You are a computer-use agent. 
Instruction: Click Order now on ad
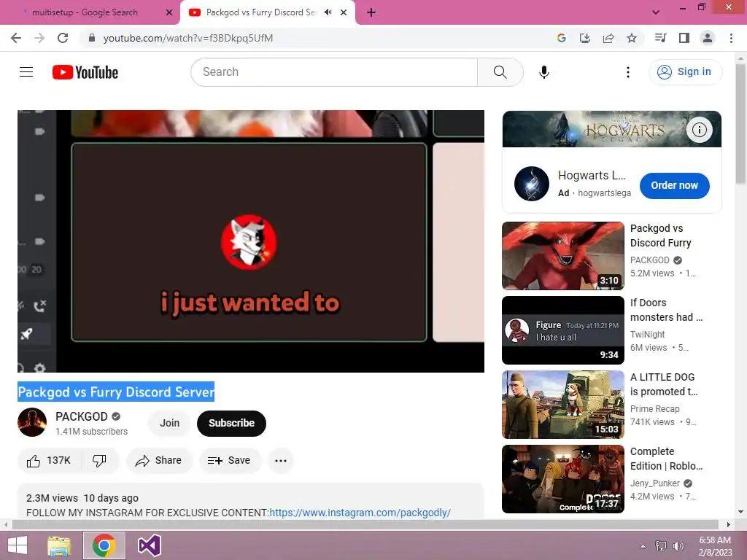click(x=674, y=186)
